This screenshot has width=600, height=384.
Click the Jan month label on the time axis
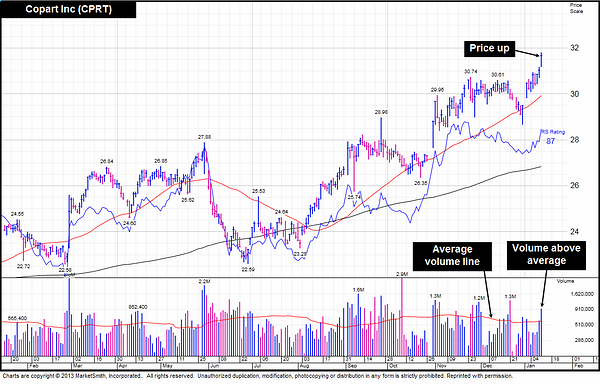(530, 366)
